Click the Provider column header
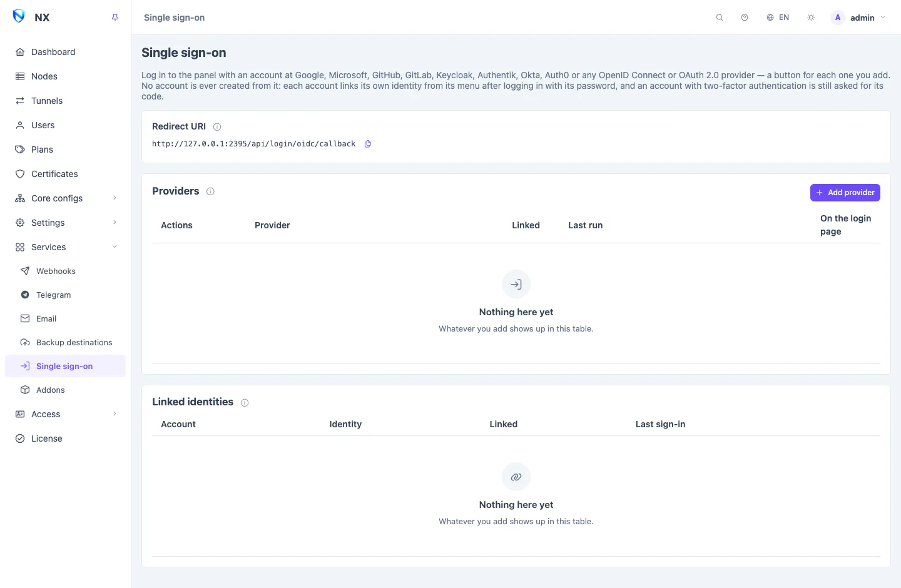Viewport: 901px width, 588px height. coord(272,225)
